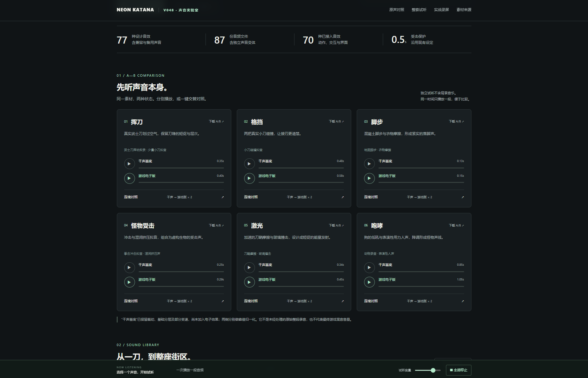Adjust the 试听音量 volume slider
The height and width of the screenshot is (378, 588).
coord(428,370)
